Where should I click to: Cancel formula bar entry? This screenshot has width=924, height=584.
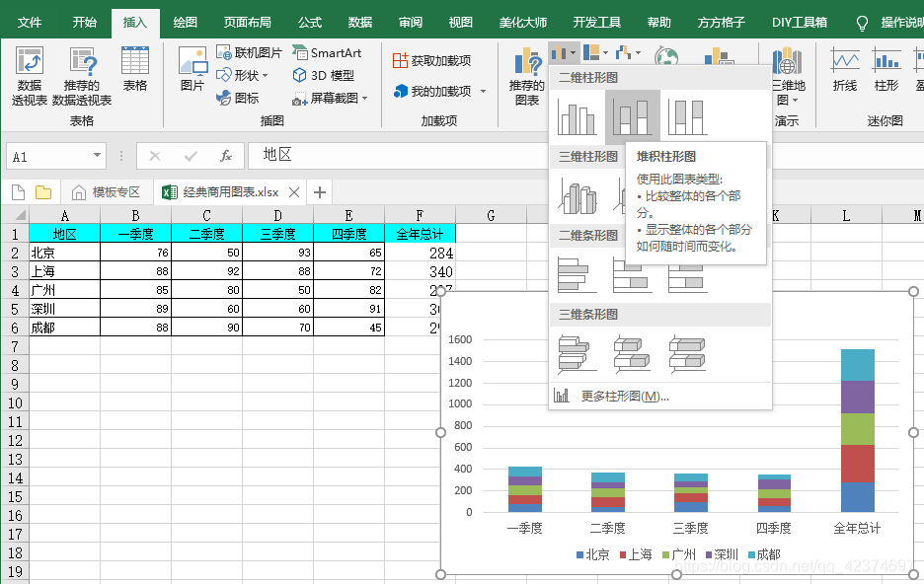155,156
